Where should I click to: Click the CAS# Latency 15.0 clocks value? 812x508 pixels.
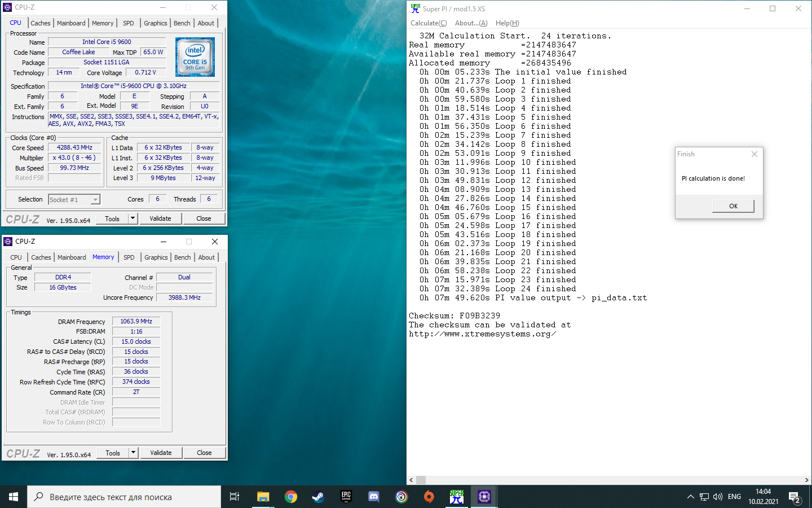coord(136,341)
